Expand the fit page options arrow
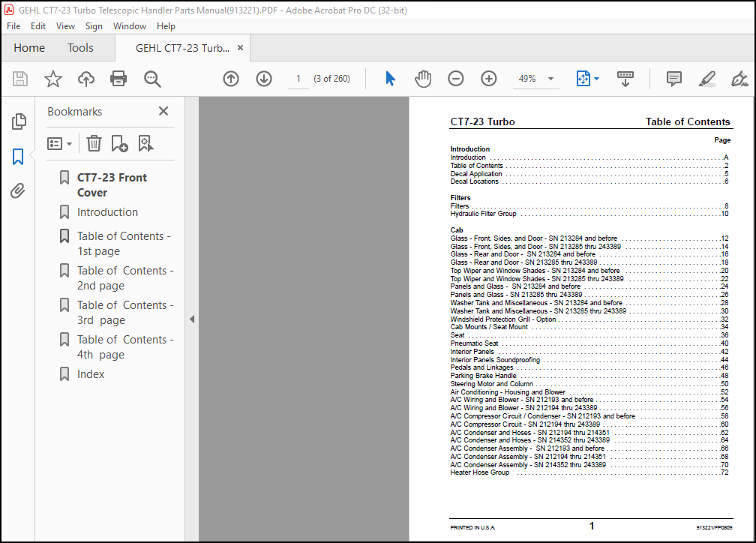Image resolution: width=756 pixels, height=543 pixels. (x=596, y=79)
